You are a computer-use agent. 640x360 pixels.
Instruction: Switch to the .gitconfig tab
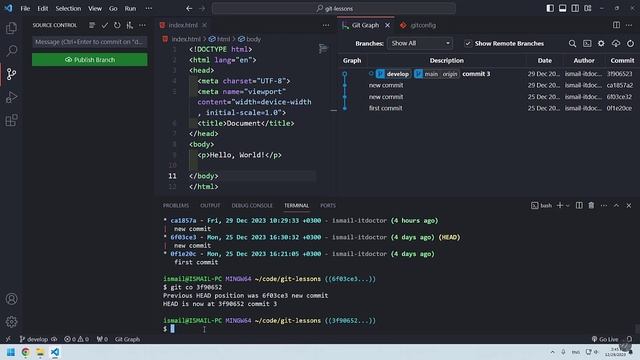423,25
